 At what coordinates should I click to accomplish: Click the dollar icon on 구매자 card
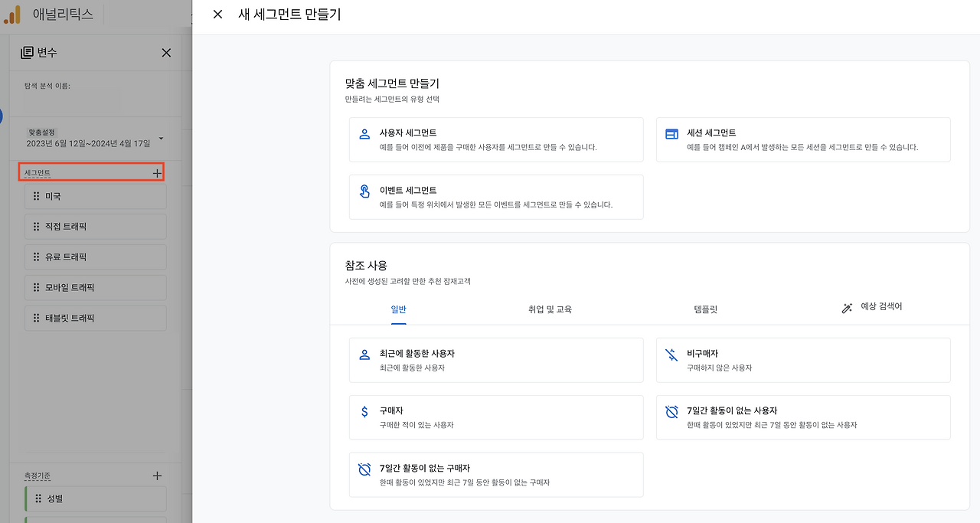(364, 412)
